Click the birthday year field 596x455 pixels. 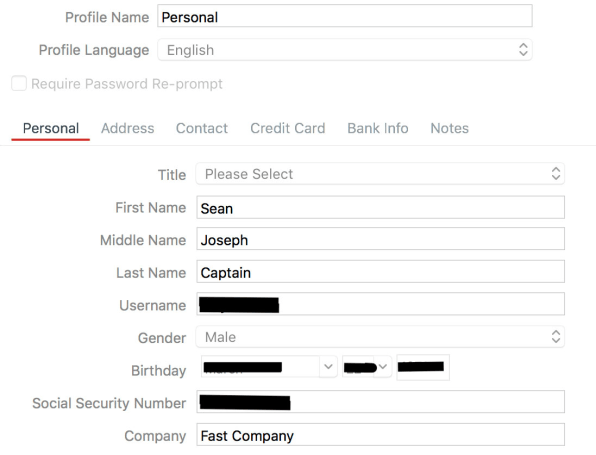(423, 367)
